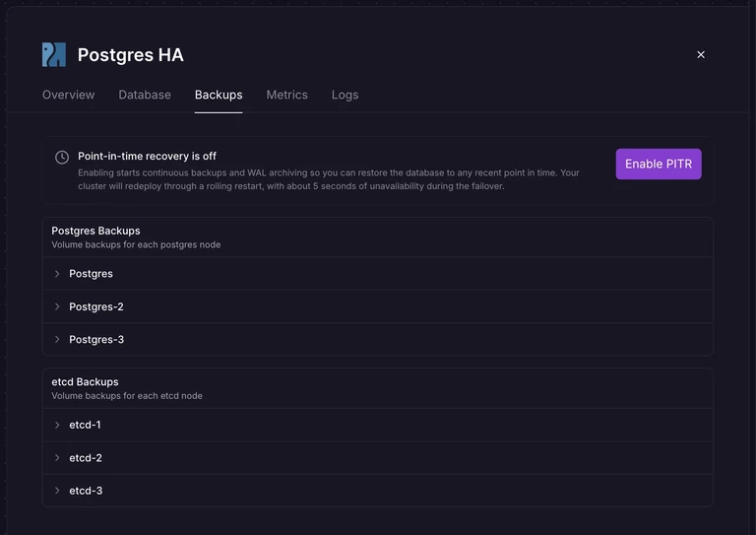Click the 'etcd-1' node label
756x535 pixels.
click(85, 425)
